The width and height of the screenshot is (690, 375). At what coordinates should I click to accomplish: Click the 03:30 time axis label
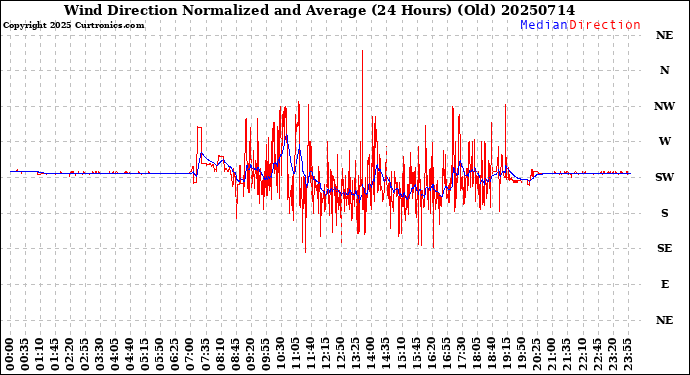100,354
